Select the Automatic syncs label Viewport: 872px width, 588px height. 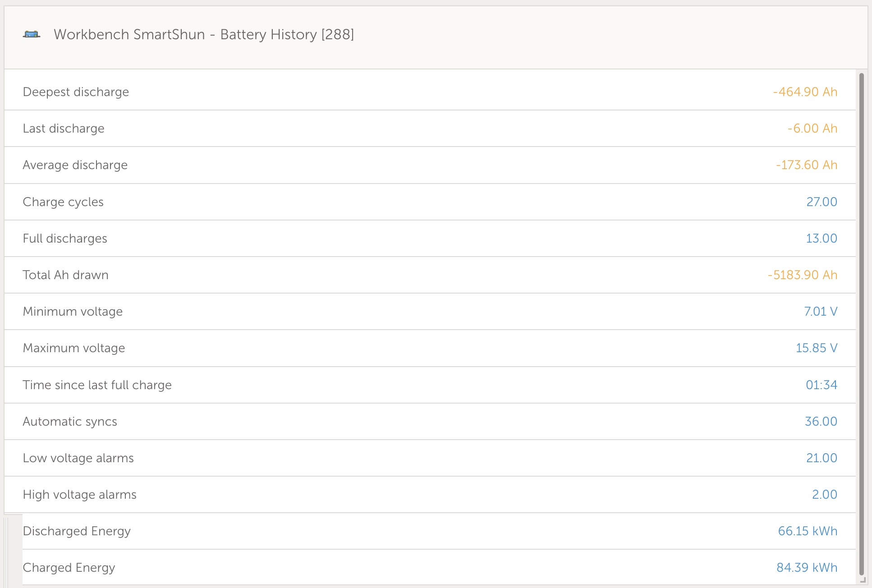[70, 422]
